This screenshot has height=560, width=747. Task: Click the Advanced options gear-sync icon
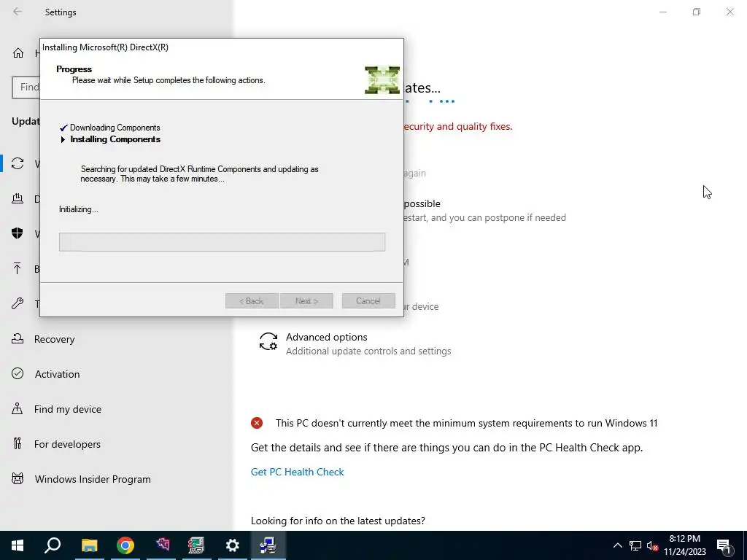[268, 342]
